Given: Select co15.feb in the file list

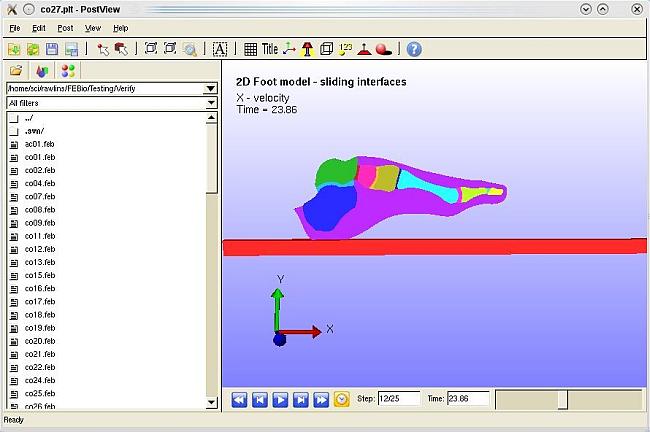Looking at the screenshot, I should click(x=40, y=275).
